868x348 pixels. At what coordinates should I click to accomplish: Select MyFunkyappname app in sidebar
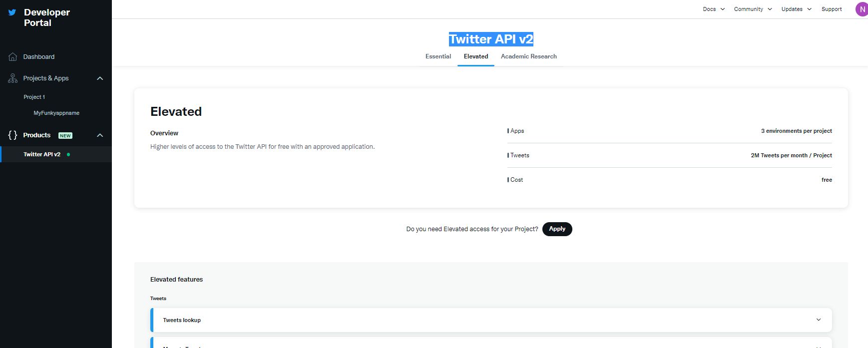coord(56,113)
